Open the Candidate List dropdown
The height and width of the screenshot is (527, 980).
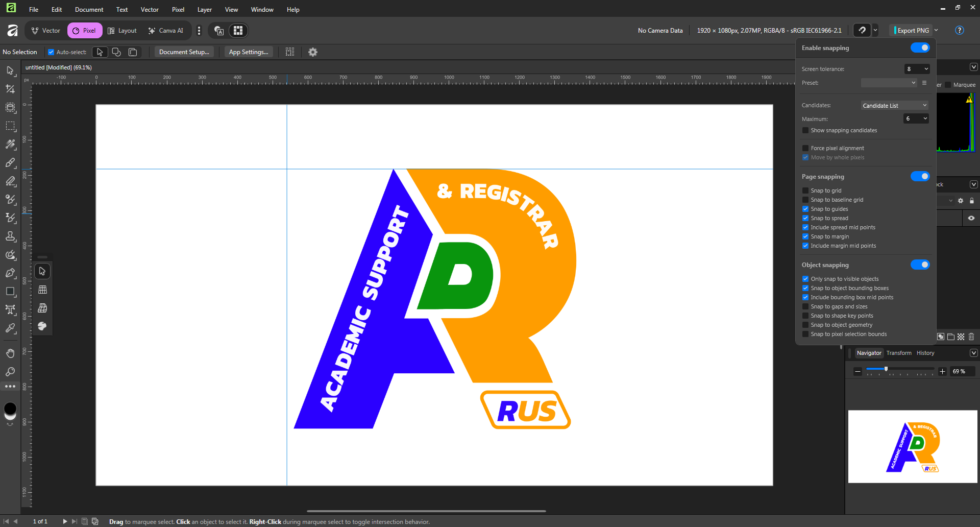pos(894,106)
